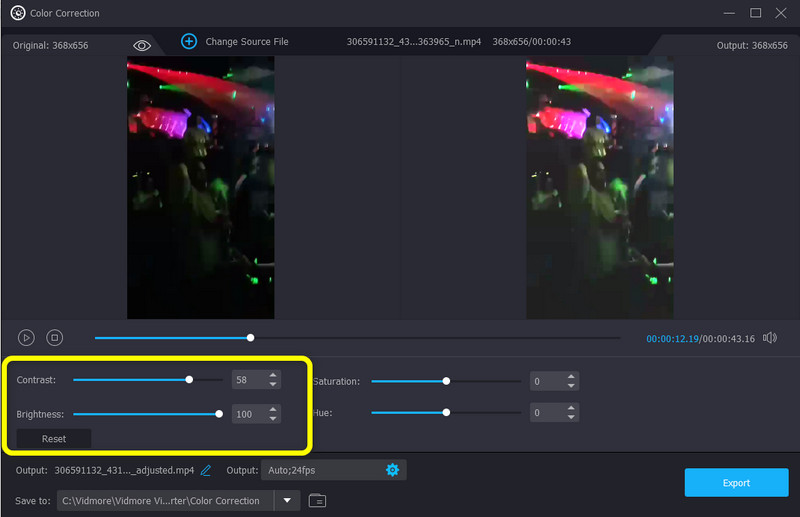Play the video preview
The width and height of the screenshot is (800, 517).
[26, 337]
